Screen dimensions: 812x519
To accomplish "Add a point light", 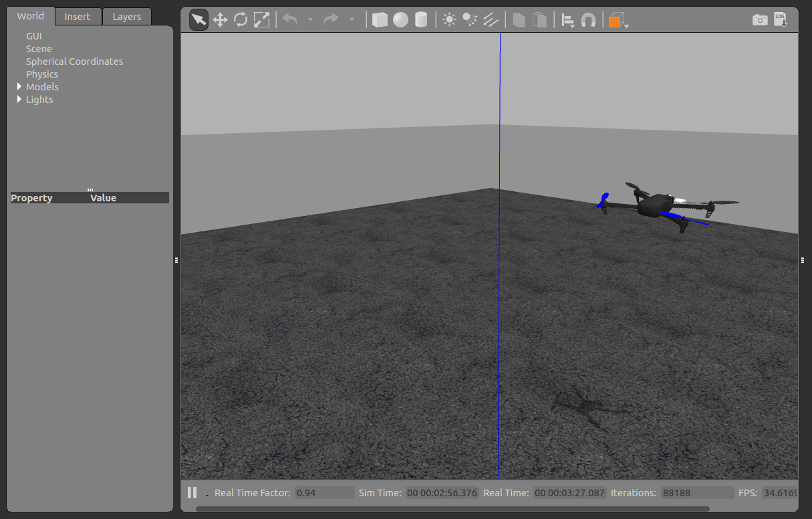I will coord(449,20).
